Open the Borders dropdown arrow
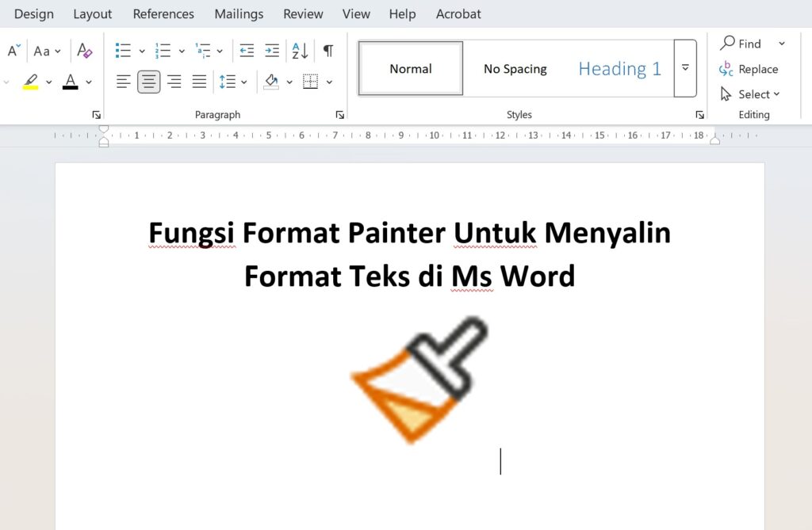 click(x=329, y=82)
